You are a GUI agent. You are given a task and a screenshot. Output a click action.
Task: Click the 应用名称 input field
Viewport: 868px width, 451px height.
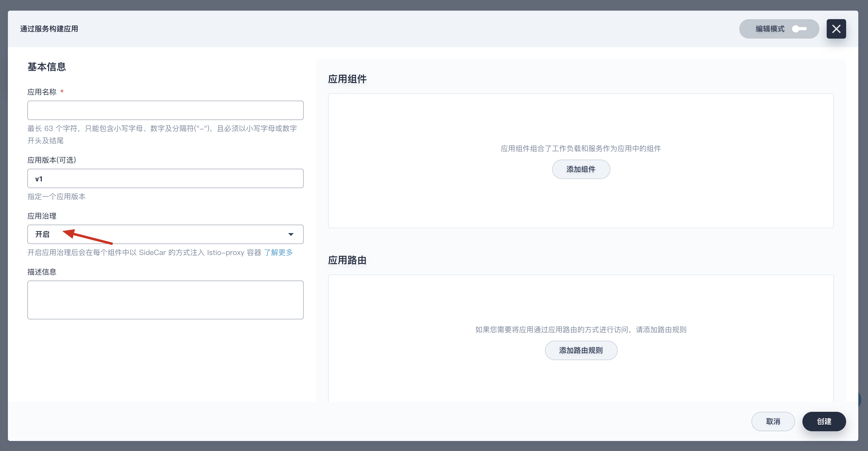click(166, 110)
